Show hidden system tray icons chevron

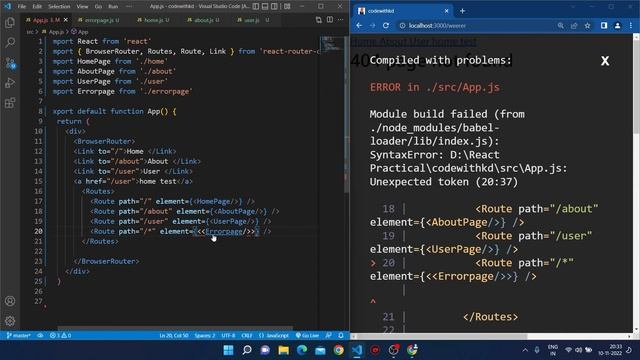pyautogui.click(x=525, y=350)
